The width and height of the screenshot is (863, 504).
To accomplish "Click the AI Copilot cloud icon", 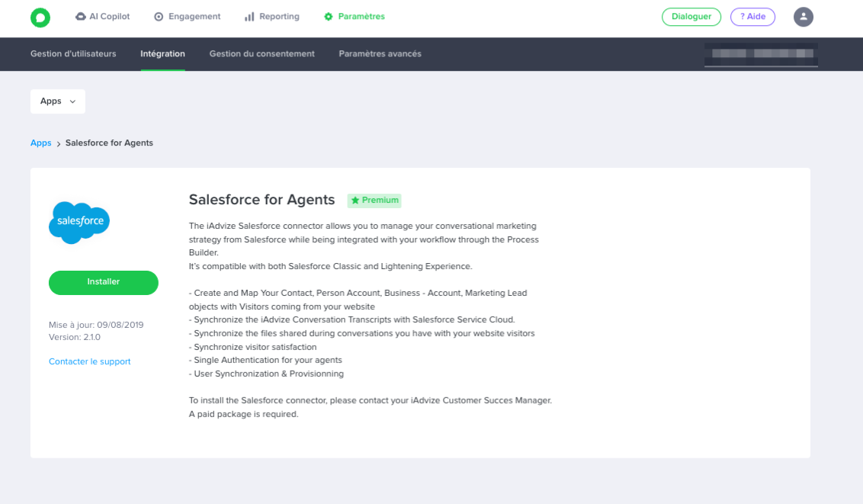I will click(80, 17).
